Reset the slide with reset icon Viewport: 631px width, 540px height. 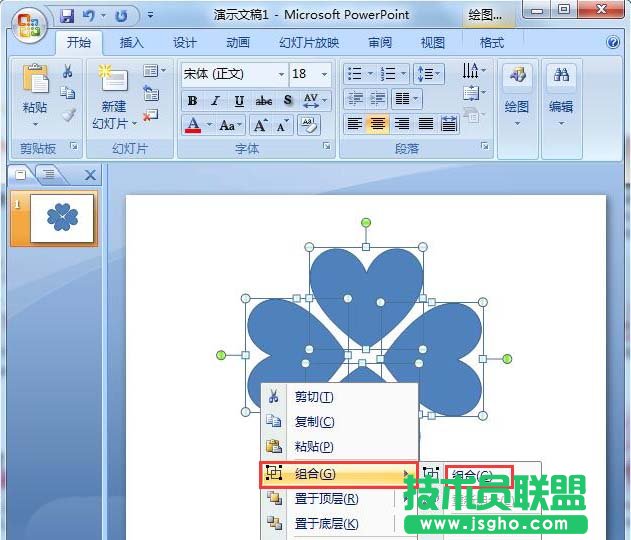tap(151, 93)
